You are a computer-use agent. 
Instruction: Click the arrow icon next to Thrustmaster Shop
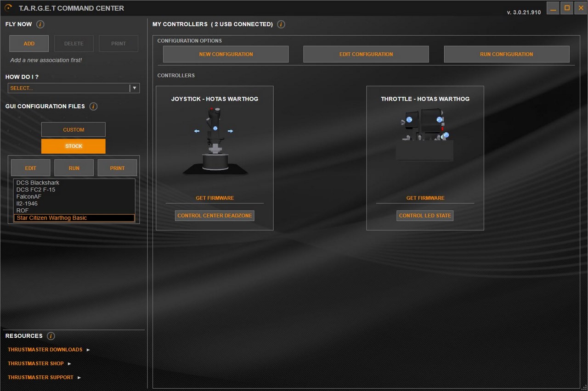pyautogui.click(x=69, y=363)
